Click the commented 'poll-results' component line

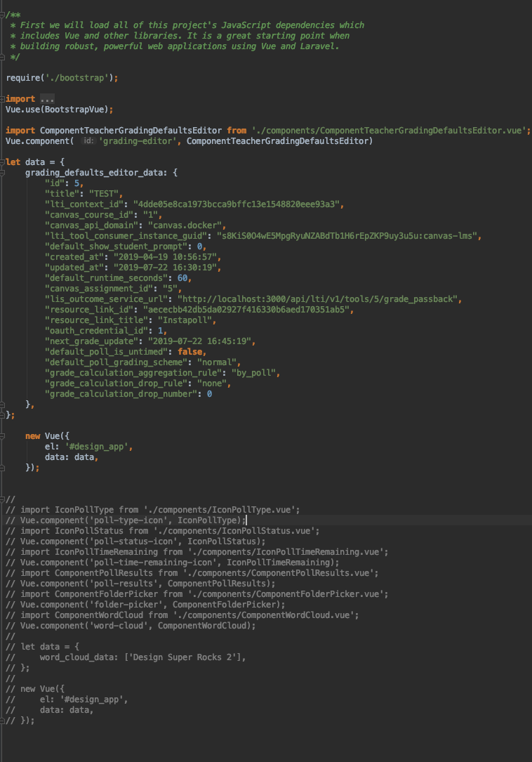(140, 584)
